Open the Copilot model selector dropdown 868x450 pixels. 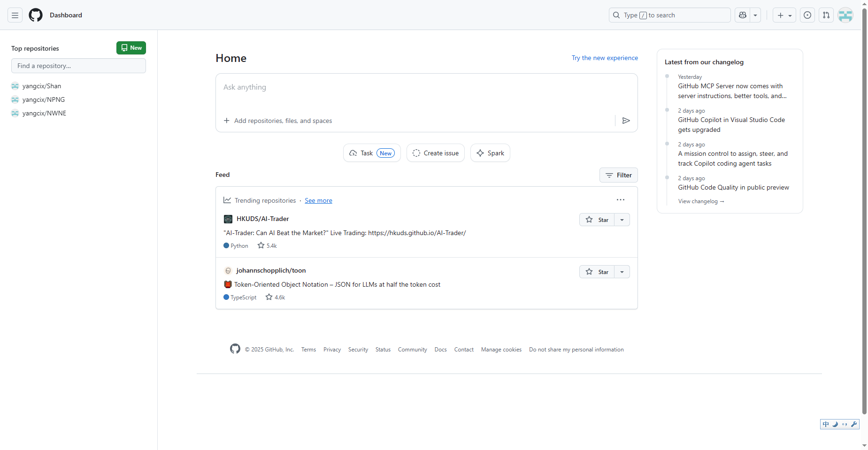click(755, 15)
